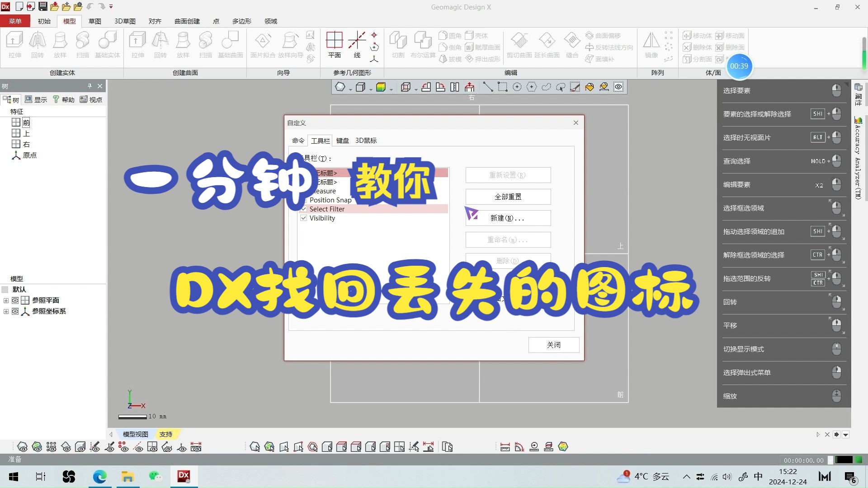Viewport: 868px width, 488px height.
Task: Select the 镜像 mirror tool
Action: tap(651, 45)
